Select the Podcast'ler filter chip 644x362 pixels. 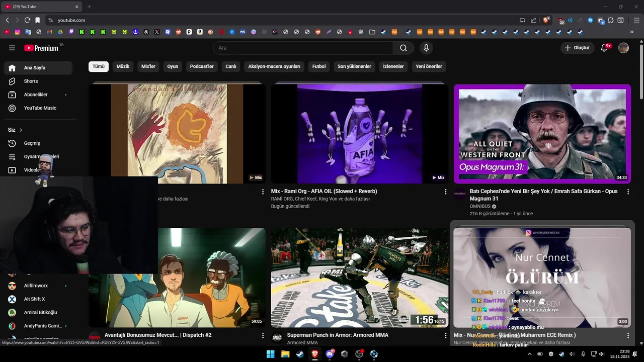click(x=202, y=66)
